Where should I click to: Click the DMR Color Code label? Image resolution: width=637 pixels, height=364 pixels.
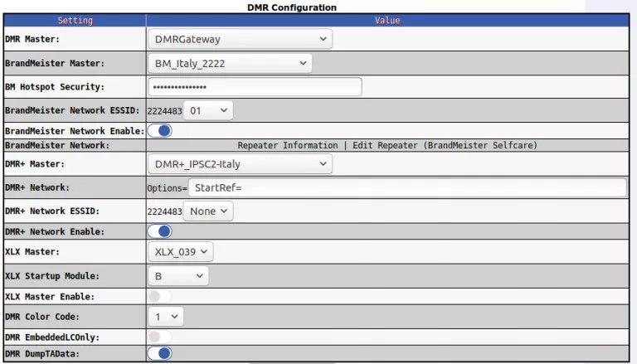point(42,317)
